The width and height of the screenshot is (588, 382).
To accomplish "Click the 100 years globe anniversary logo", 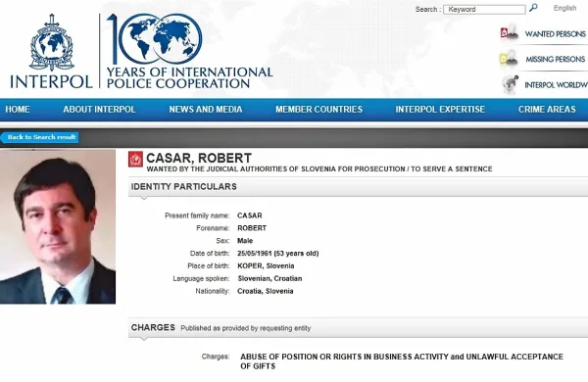I will point(155,38).
